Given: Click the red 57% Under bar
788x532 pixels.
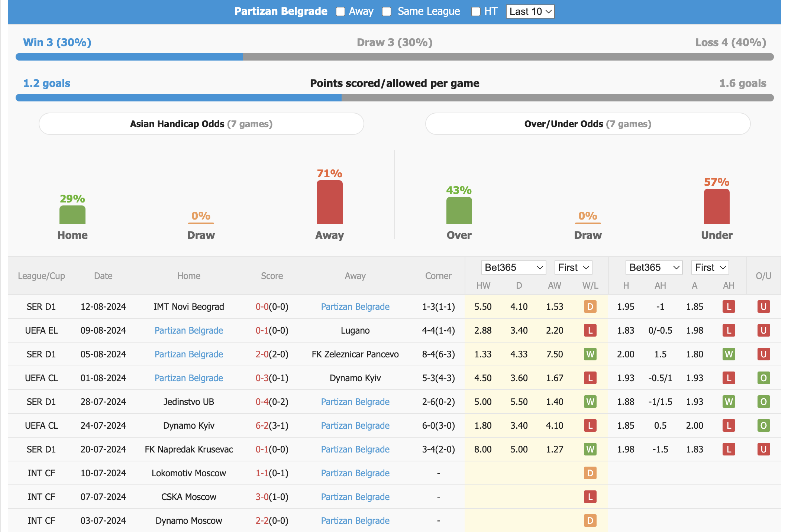Looking at the screenshot, I should 717,206.
